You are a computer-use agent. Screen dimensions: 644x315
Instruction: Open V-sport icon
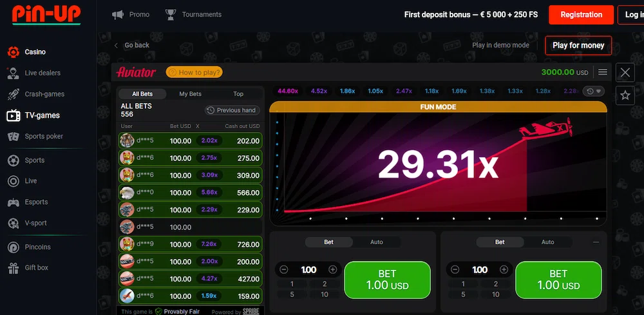pos(13,224)
